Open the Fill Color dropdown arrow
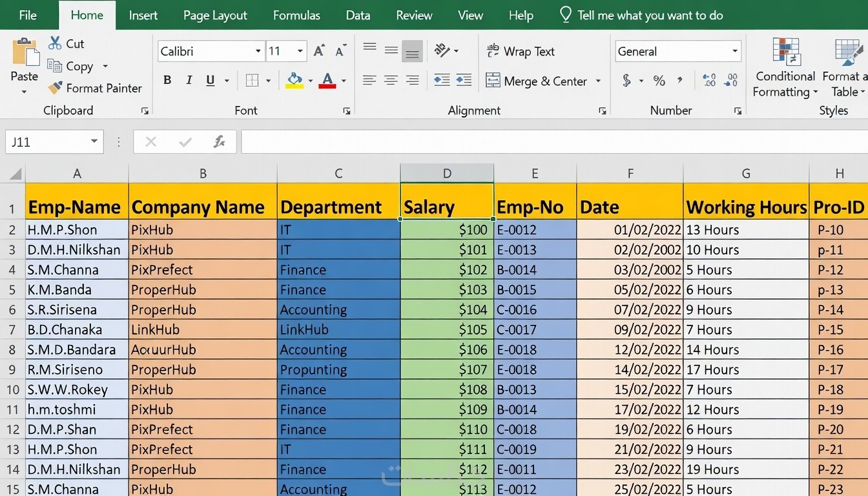The image size is (868, 496). [310, 81]
